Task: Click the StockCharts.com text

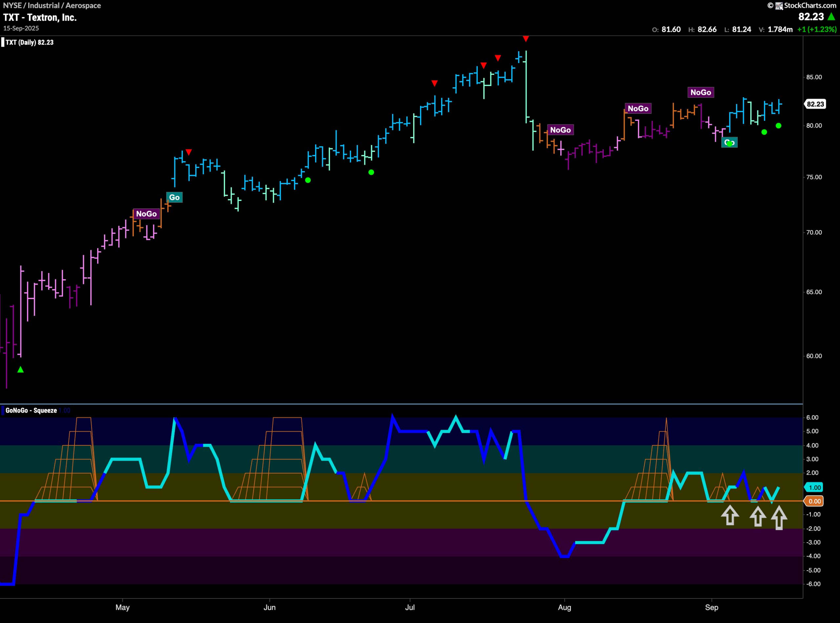Action: pos(810,6)
